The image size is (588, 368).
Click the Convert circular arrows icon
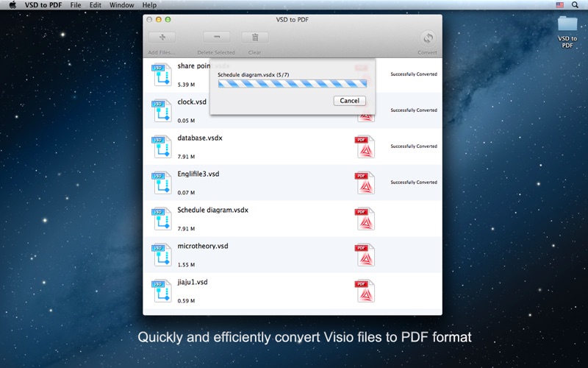pos(428,38)
